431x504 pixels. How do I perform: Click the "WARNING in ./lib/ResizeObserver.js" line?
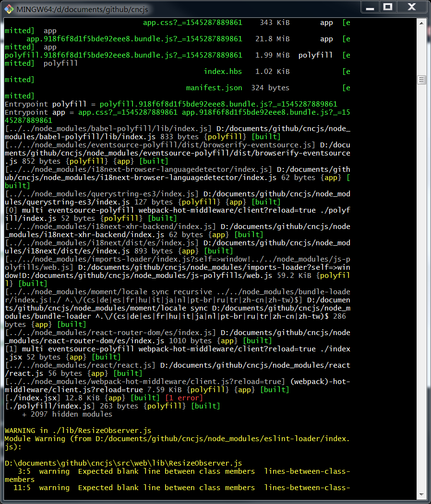(x=78, y=431)
